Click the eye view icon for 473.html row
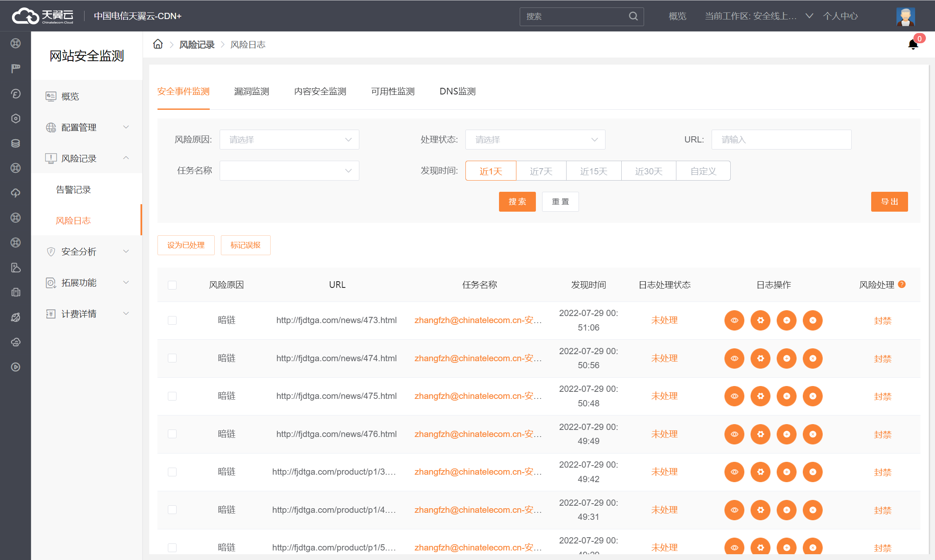 734,320
